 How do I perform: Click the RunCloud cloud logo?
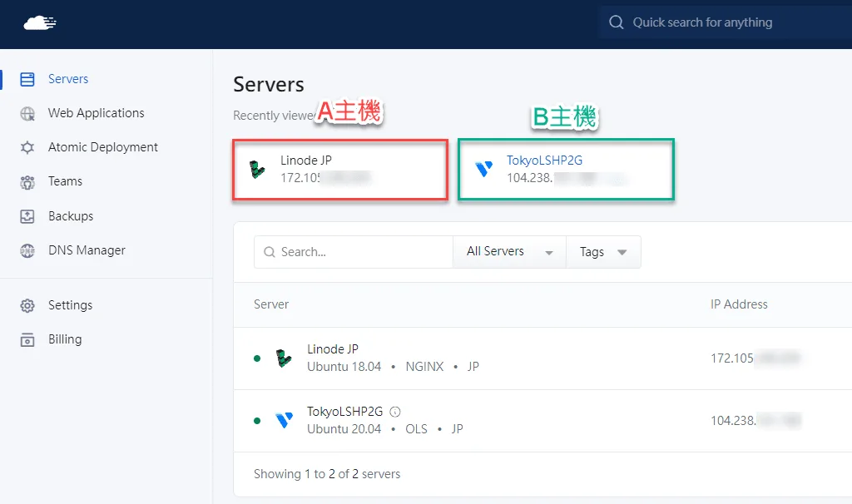pos(40,22)
